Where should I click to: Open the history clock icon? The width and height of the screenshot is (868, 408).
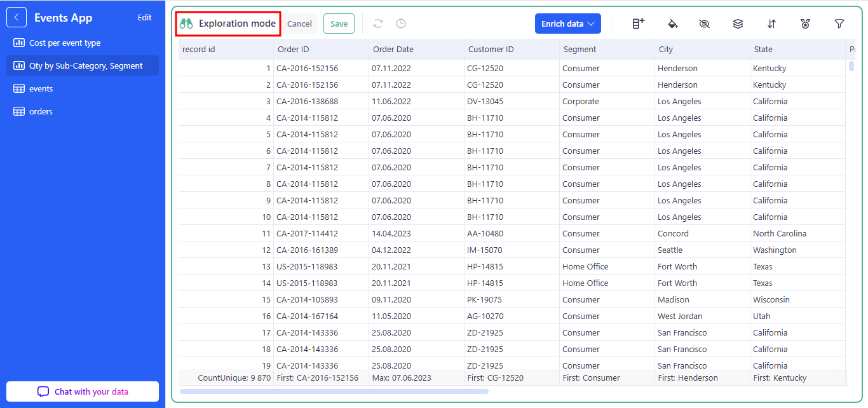tap(401, 24)
